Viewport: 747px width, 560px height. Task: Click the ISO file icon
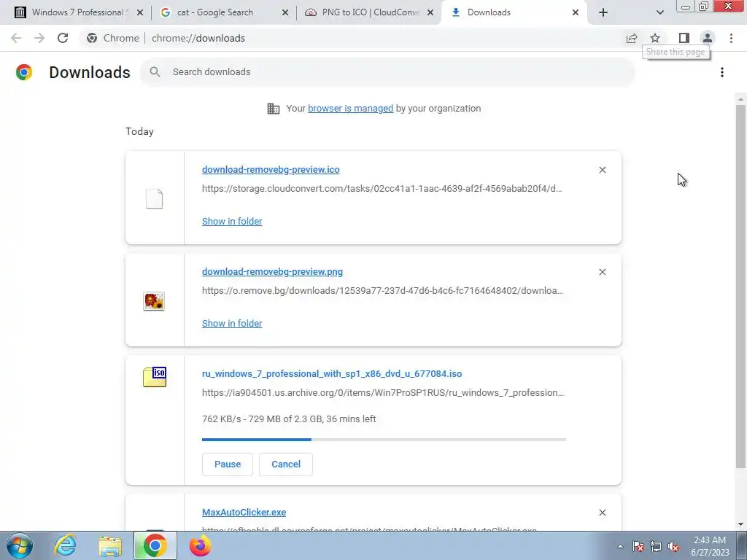point(155,377)
